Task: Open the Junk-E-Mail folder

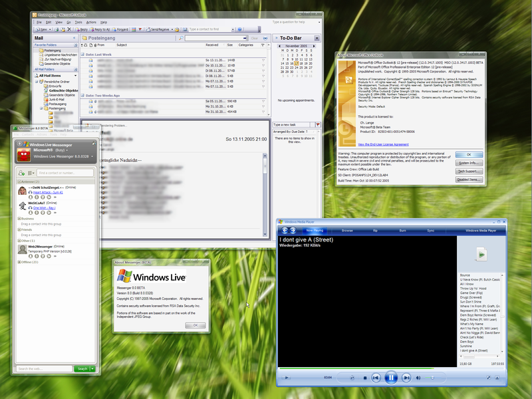Action: click(57, 99)
